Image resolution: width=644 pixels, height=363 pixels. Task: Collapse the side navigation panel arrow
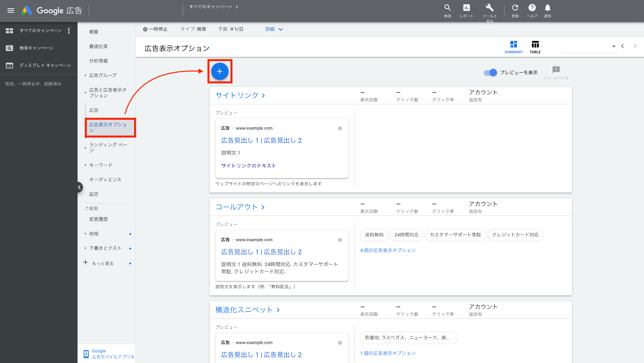point(79,187)
